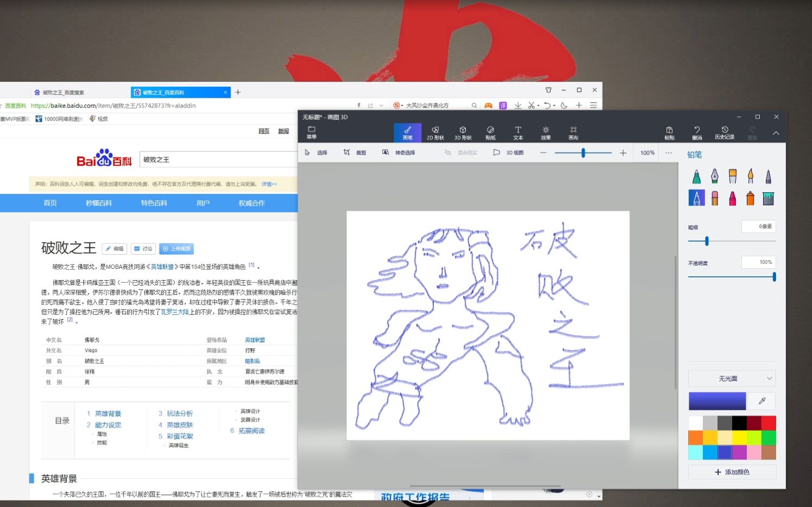
Task: Expand browser scissors tool dropdown arrow
Action: (x=538, y=106)
